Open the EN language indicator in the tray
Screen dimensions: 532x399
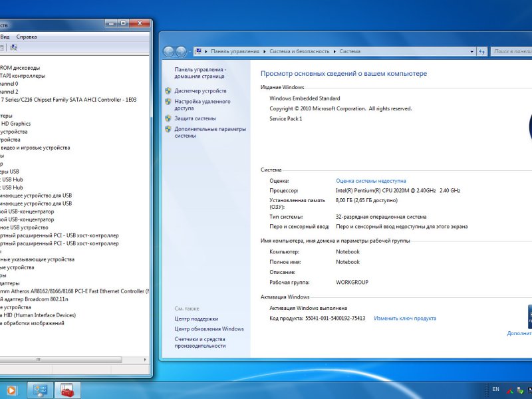[x=495, y=390]
